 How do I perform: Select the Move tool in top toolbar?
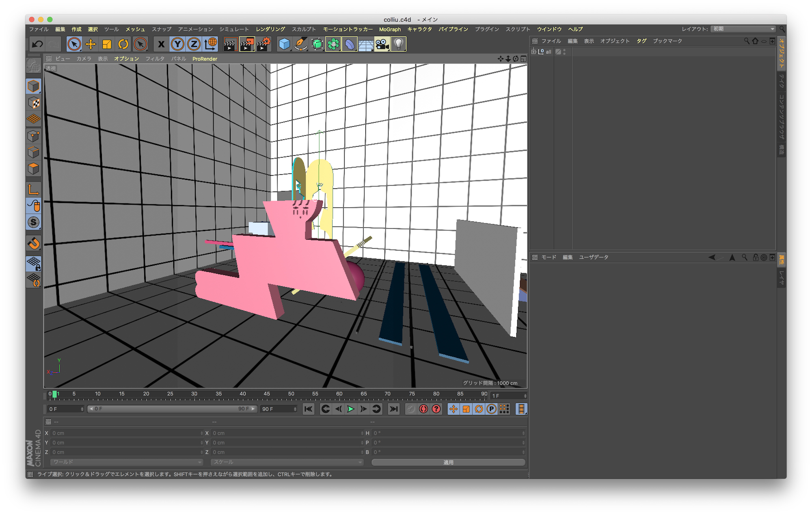coord(91,44)
